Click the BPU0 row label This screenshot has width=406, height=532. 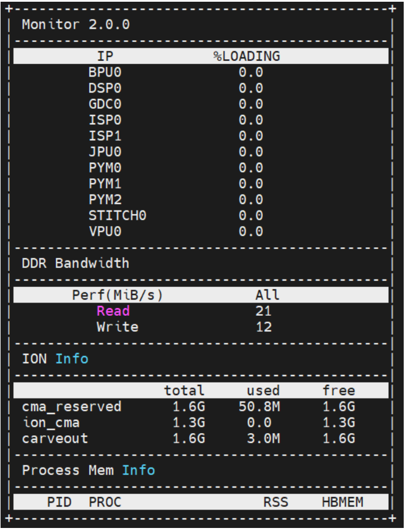(x=105, y=72)
